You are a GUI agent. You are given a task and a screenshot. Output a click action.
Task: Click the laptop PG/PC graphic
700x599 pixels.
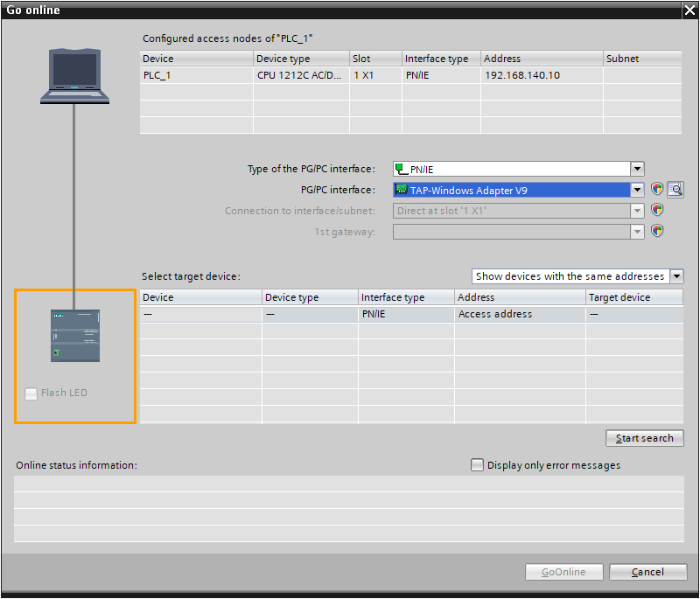click(x=74, y=76)
